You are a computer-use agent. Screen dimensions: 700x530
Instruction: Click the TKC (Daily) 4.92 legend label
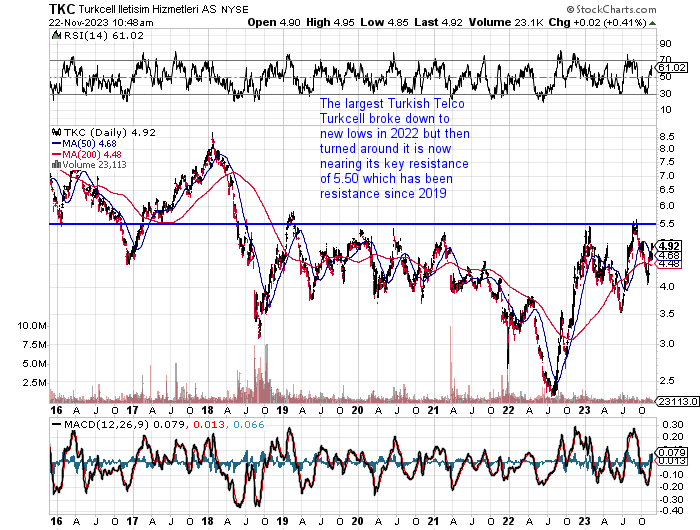110,132
